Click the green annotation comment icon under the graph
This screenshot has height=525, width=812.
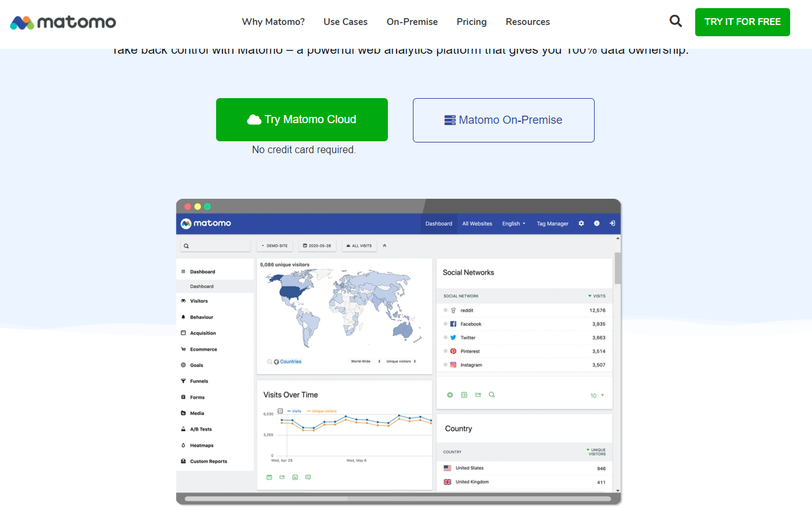(x=308, y=477)
